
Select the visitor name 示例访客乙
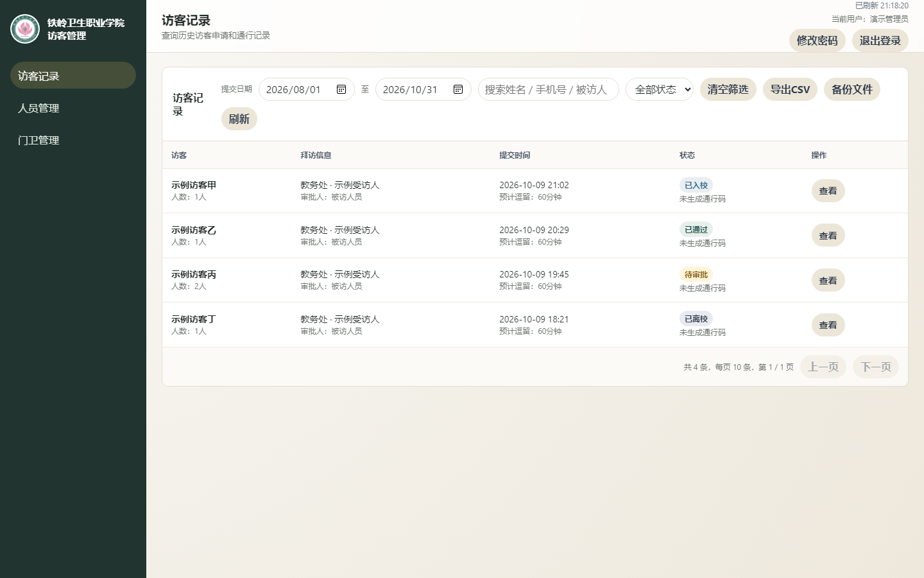(x=194, y=230)
